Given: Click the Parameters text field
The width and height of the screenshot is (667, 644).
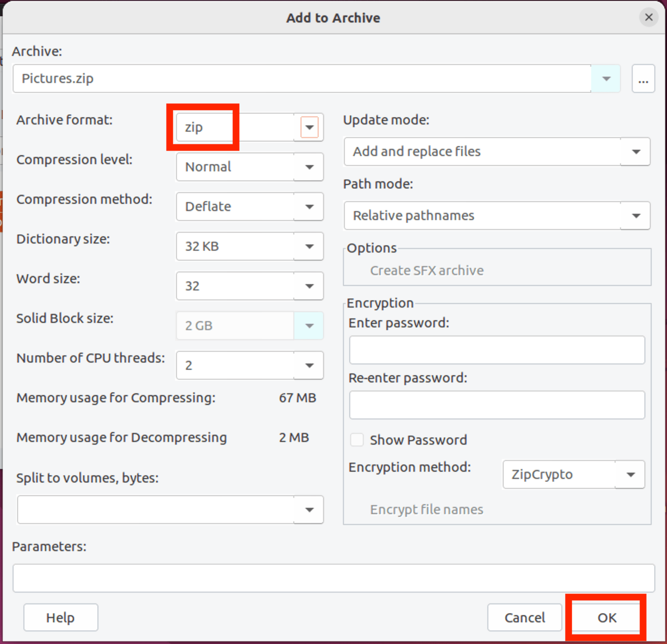Looking at the screenshot, I should coord(333,578).
